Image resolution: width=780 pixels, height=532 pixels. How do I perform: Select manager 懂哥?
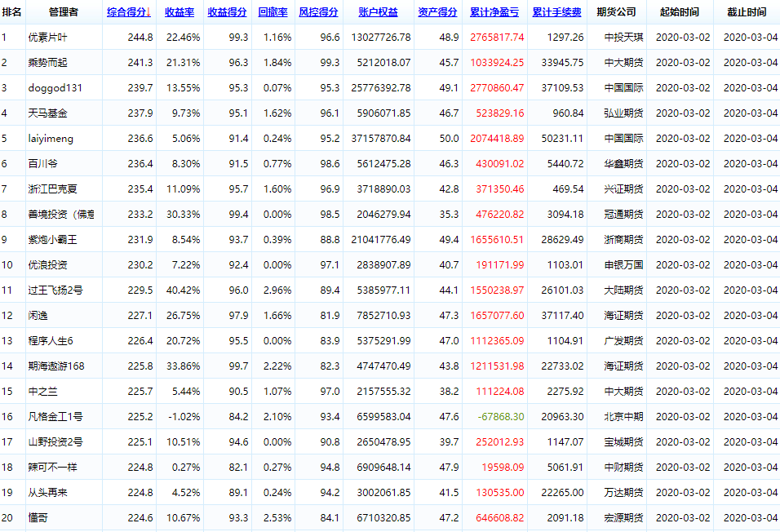click(x=38, y=518)
